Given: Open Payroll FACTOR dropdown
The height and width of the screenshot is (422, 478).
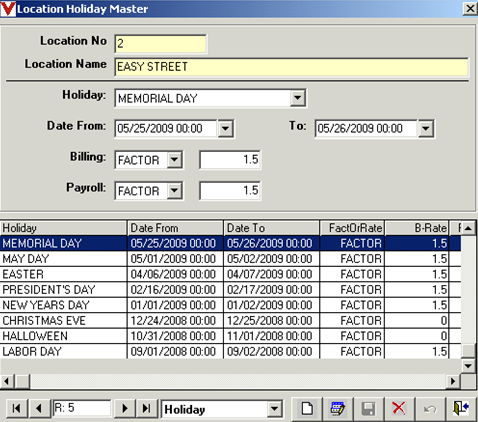Looking at the screenshot, I should [x=174, y=191].
